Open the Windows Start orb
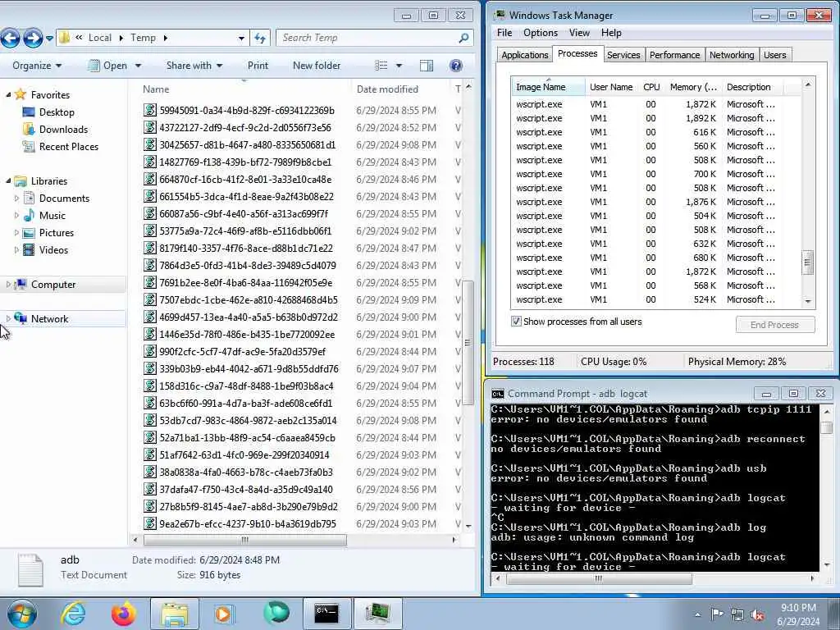The height and width of the screenshot is (630, 840). click(22, 614)
